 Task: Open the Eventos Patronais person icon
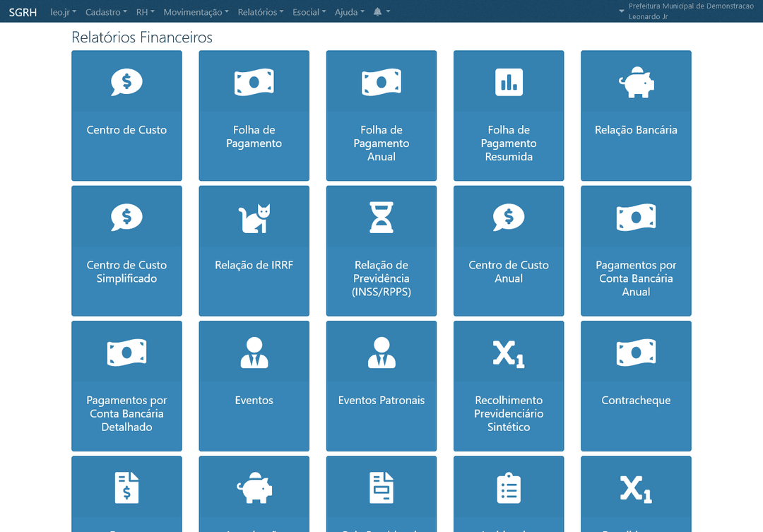(x=381, y=353)
